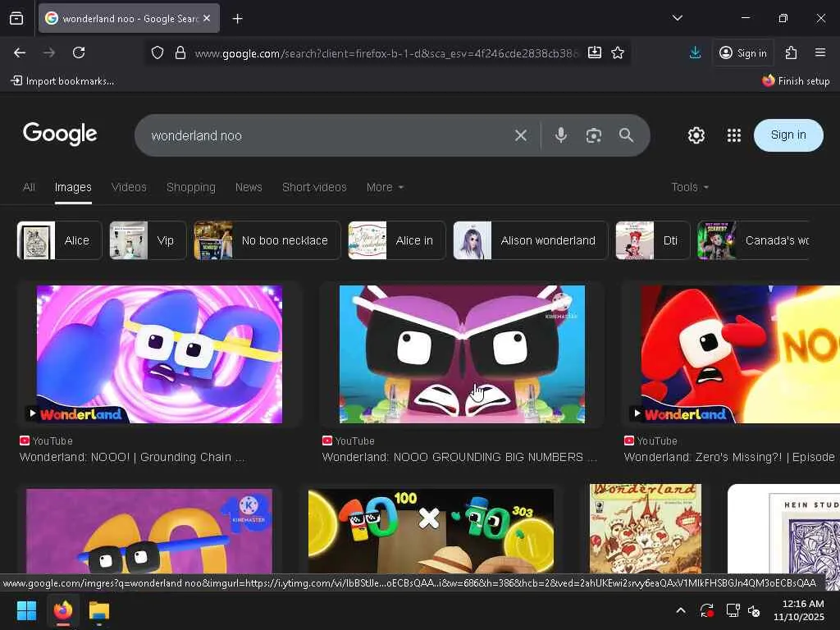The image size is (840, 630).
Task: Start voice search with microphone
Action: point(561,135)
